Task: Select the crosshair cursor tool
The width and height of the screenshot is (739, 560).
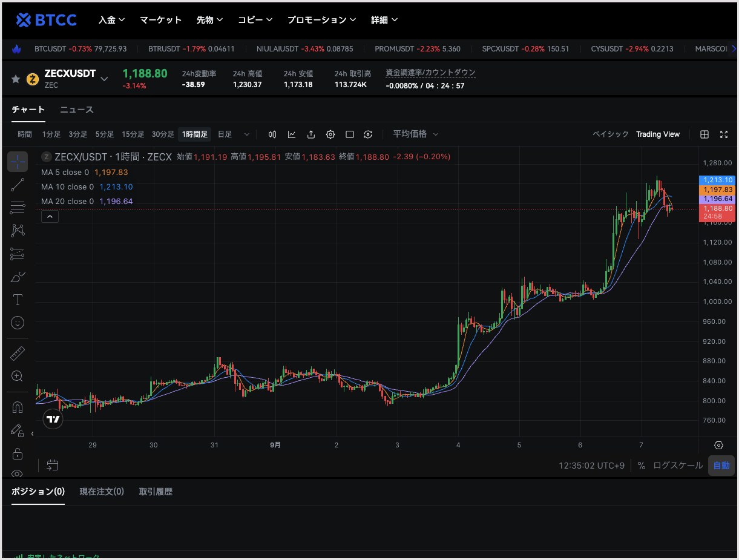Action: [18, 162]
